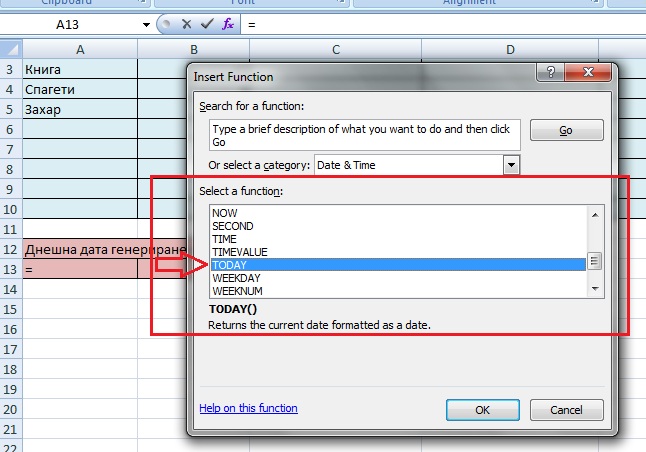Screen dimensions: 646x452
Task: Click cell with Днешна дата генериране
Action: tap(105, 249)
